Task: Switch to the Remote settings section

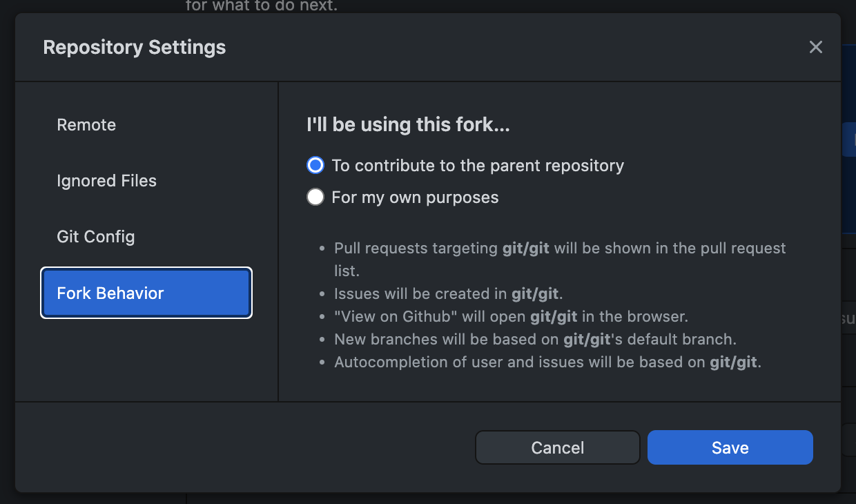Action: tap(86, 125)
